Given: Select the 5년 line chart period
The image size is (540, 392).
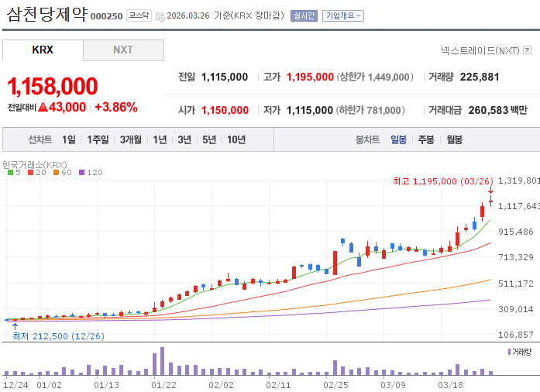Looking at the screenshot, I should tap(209, 139).
